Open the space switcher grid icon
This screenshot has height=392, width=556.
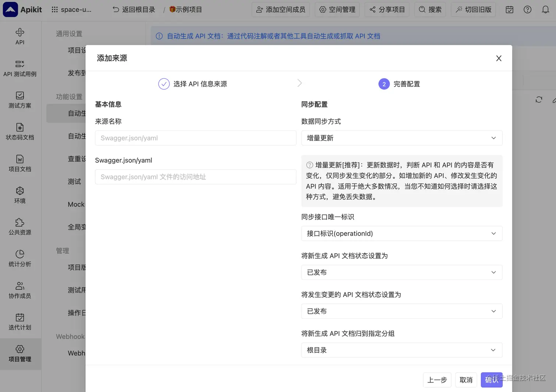point(55,10)
